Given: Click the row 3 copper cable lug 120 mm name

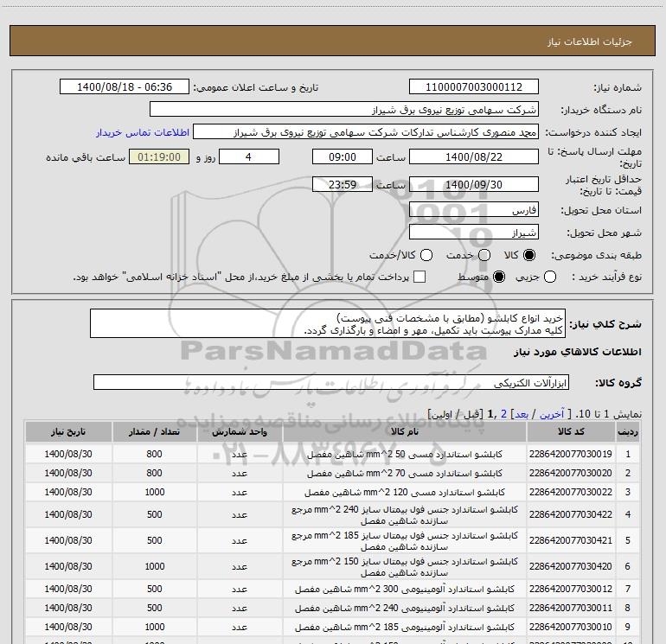Looking at the screenshot, I should point(405,493).
